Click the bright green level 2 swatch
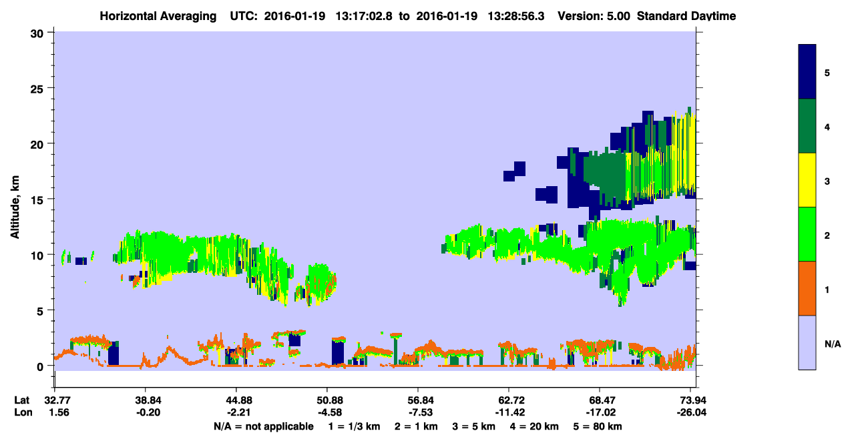 [x=807, y=234]
